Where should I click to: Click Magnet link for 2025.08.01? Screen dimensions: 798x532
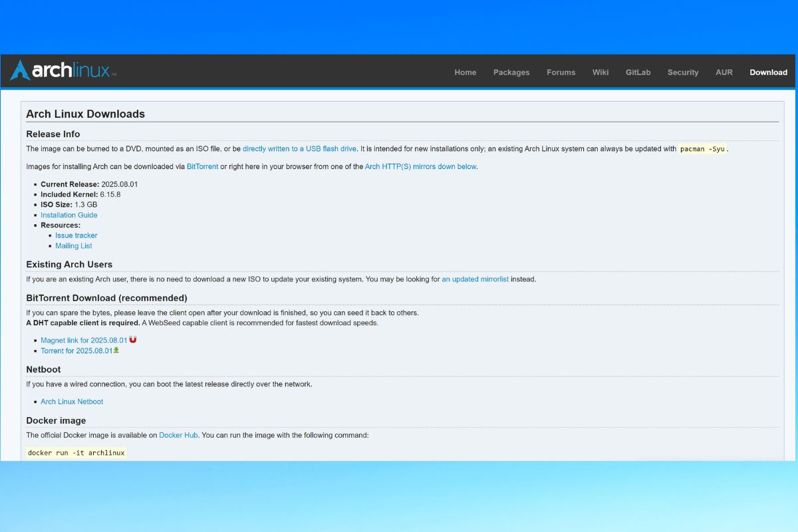[x=84, y=340]
